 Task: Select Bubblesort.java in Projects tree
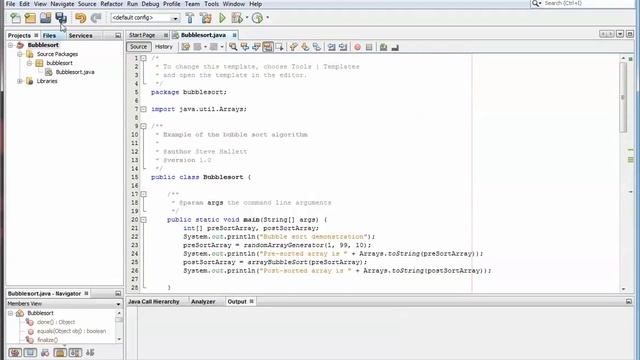(75, 72)
